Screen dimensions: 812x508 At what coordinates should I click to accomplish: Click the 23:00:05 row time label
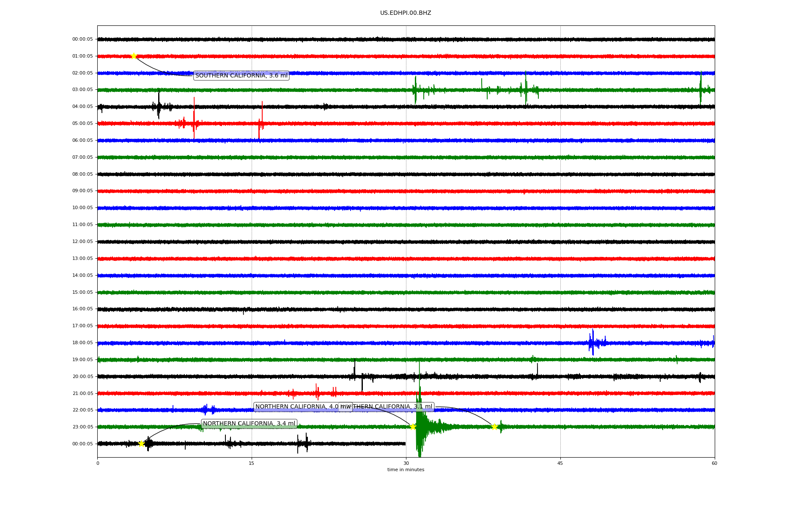click(82, 427)
